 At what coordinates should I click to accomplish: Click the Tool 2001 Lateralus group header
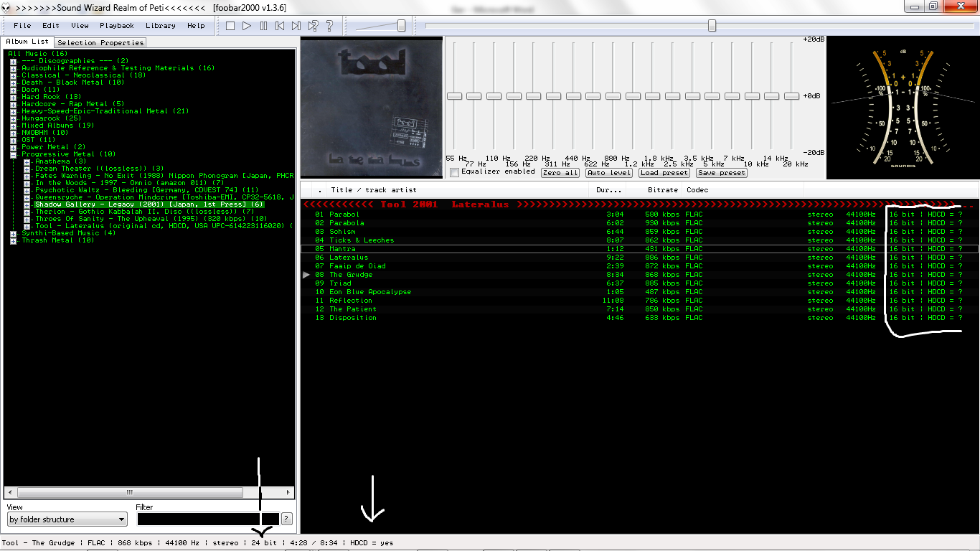[639, 204]
